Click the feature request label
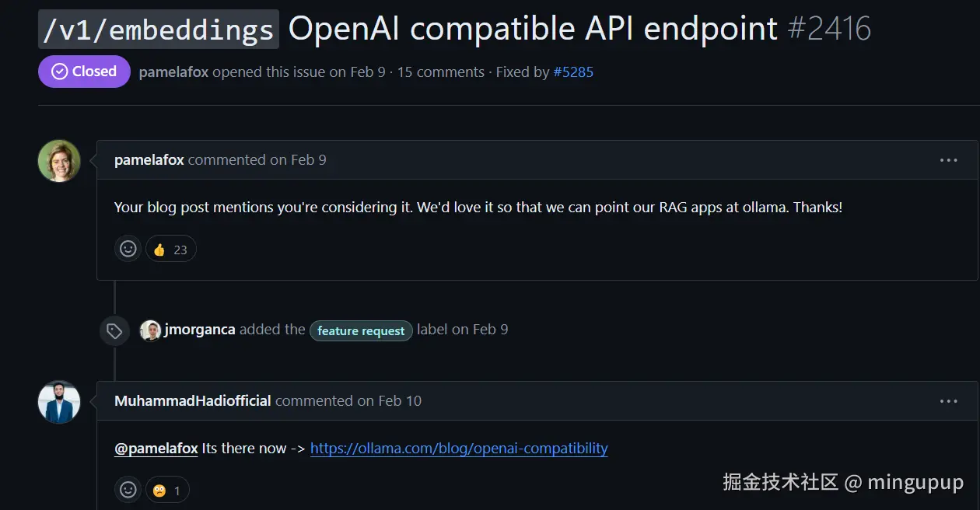980x510 pixels. [361, 330]
